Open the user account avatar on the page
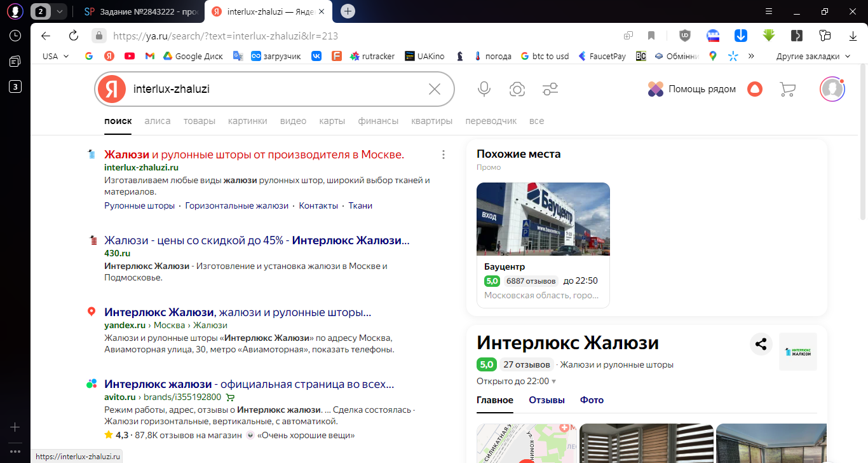This screenshot has height=463, width=868. click(x=832, y=89)
